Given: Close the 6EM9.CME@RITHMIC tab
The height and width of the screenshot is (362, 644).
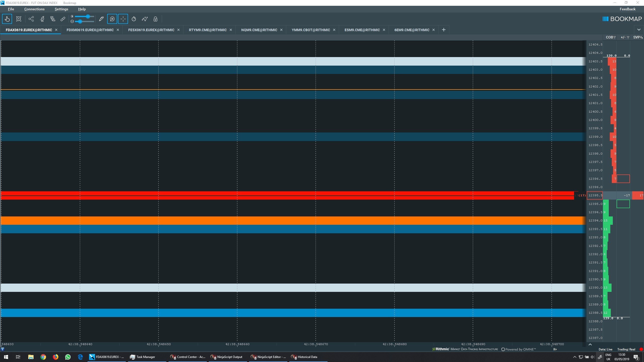Looking at the screenshot, I should [x=434, y=30].
